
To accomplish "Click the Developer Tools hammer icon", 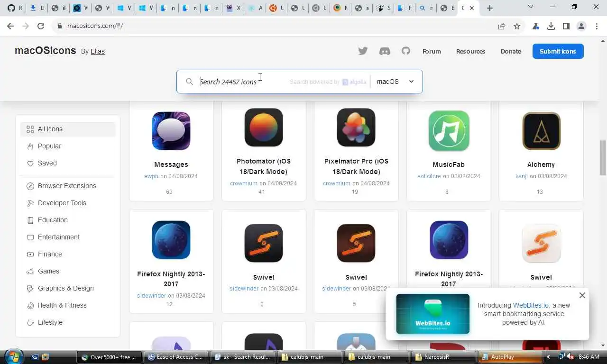I will [x=30, y=203].
